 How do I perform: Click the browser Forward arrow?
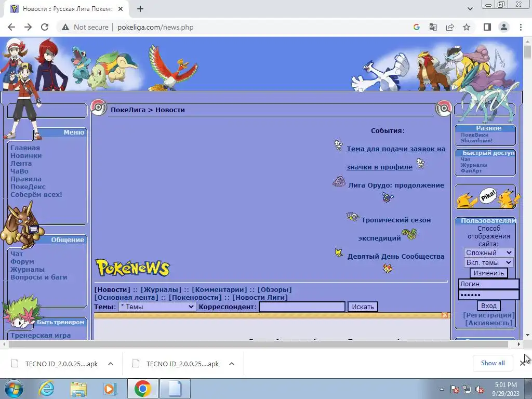[28, 27]
